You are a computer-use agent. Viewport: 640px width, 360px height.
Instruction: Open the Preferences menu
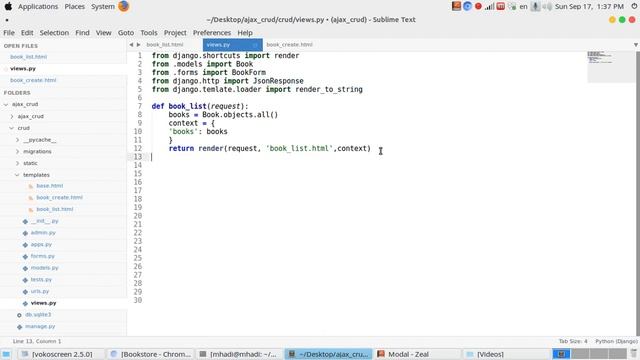[212, 33]
